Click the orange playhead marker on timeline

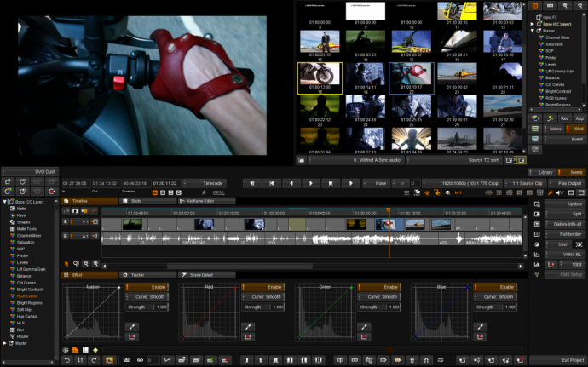(389, 210)
